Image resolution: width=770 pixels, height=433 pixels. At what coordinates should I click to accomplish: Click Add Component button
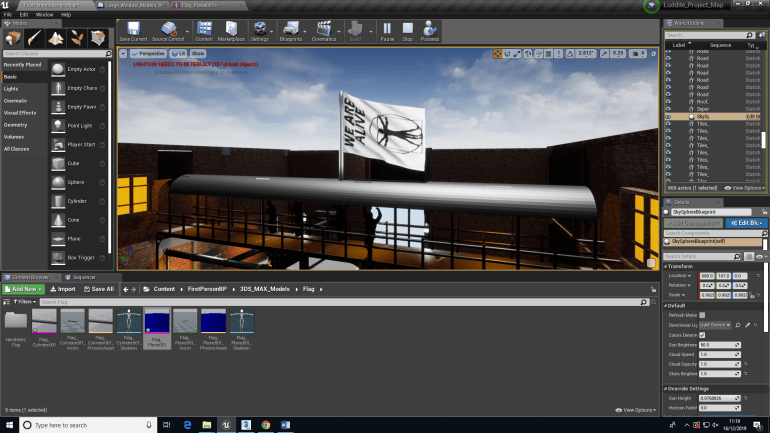694,223
